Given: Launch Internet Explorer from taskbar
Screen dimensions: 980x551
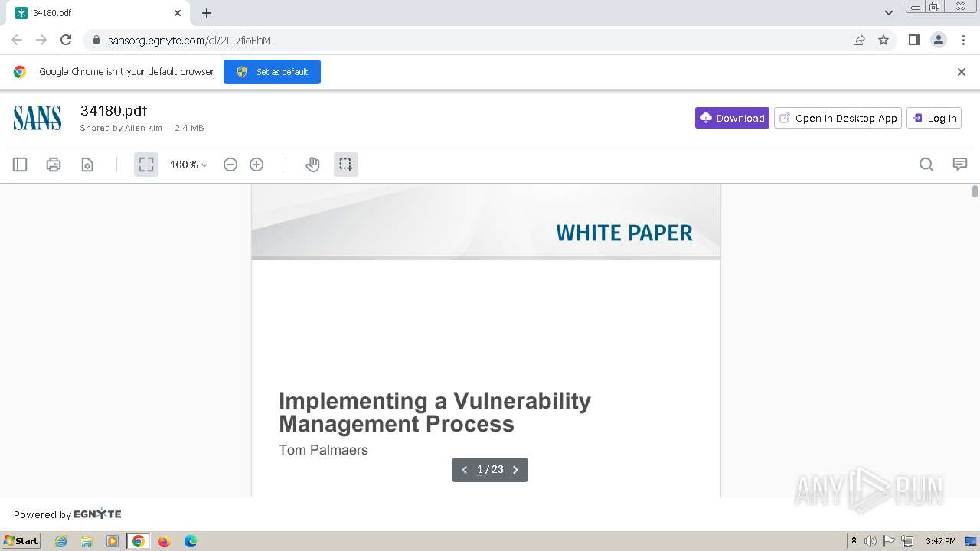Looking at the screenshot, I should (60, 541).
